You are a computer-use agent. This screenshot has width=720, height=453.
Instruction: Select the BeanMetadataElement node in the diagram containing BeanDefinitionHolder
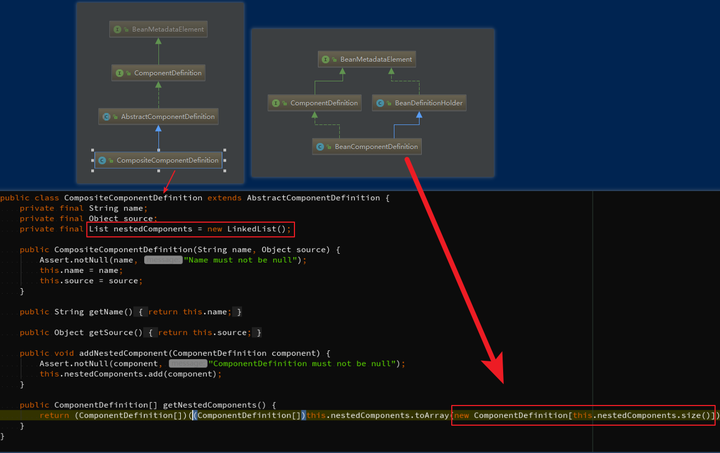tap(367, 59)
